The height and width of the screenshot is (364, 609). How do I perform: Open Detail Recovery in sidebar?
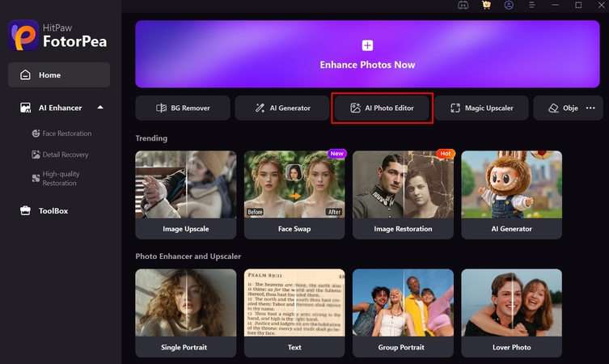pos(60,154)
